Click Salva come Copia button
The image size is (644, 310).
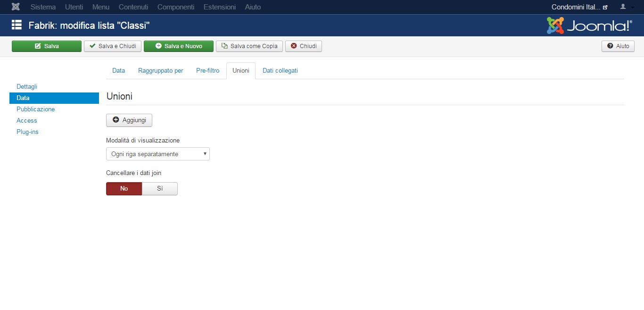(249, 46)
